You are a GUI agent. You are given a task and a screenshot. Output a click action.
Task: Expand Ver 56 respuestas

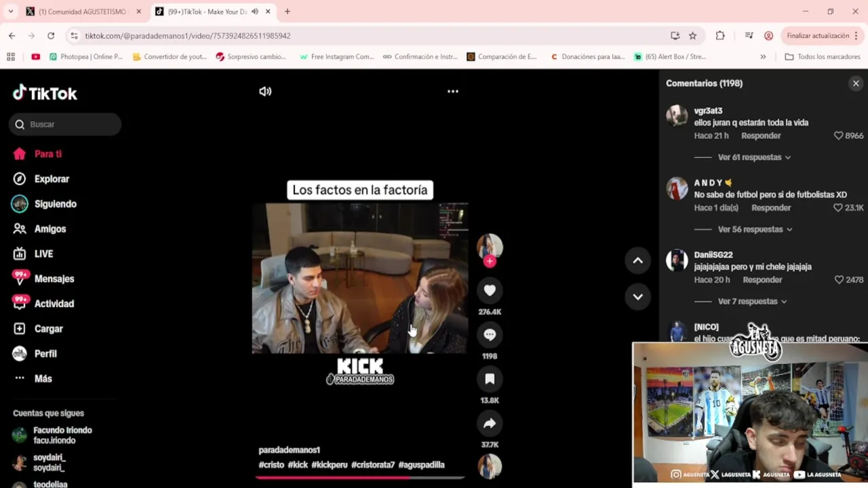(755, 229)
